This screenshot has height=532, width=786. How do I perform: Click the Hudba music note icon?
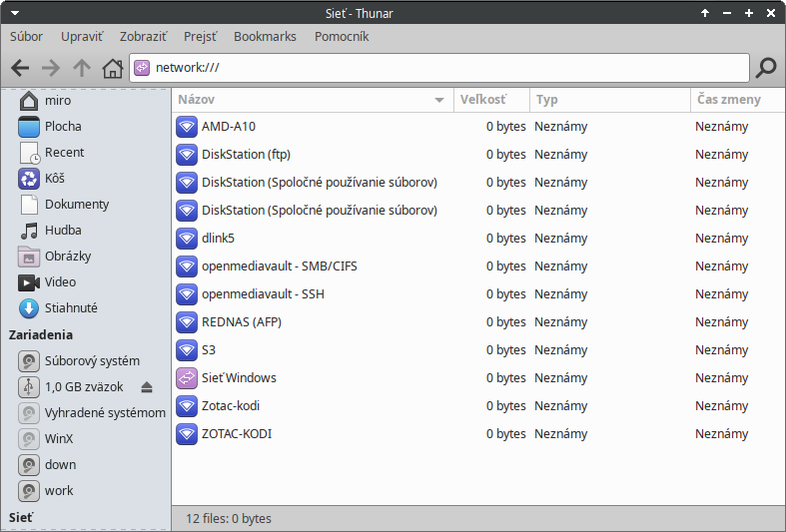pyautogui.click(x=29, y=231)
